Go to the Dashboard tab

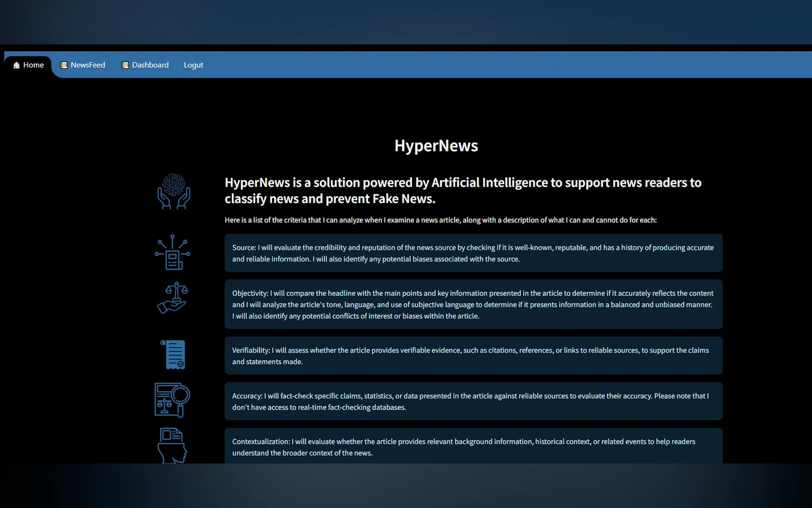click(x=150, y=65)
